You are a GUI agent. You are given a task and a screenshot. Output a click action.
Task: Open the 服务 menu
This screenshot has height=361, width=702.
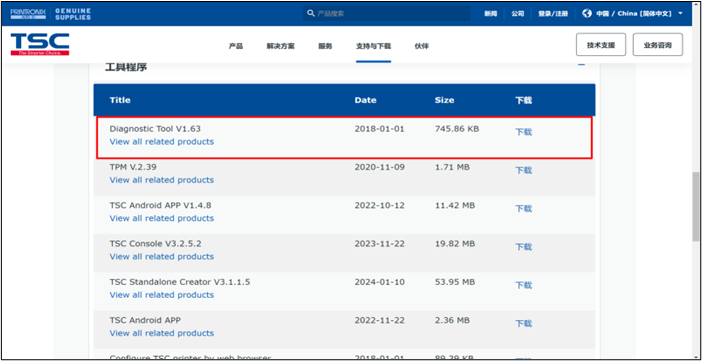[325, 46]
